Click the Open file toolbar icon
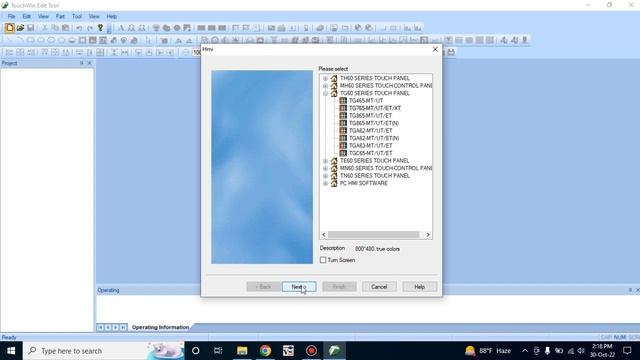 pos(20,28)
